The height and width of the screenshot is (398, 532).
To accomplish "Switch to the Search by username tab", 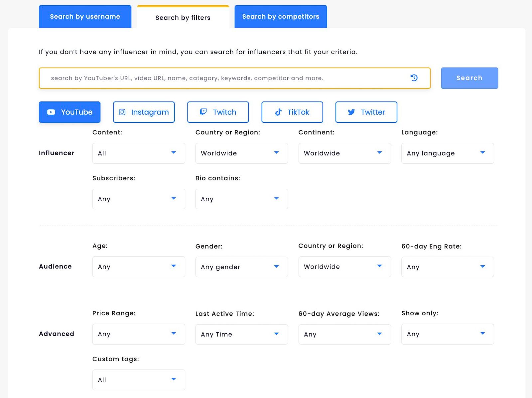I will [x=85, y=16].
